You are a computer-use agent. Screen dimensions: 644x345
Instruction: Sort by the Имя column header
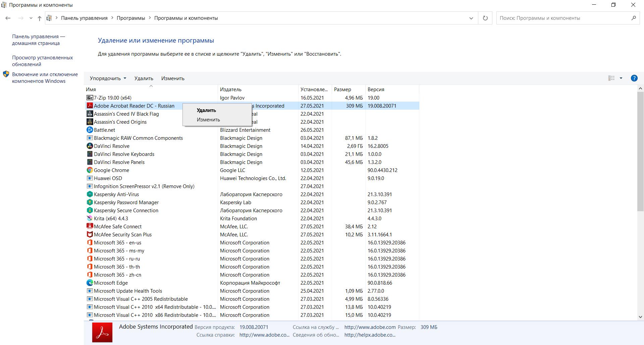click(151, 90)
